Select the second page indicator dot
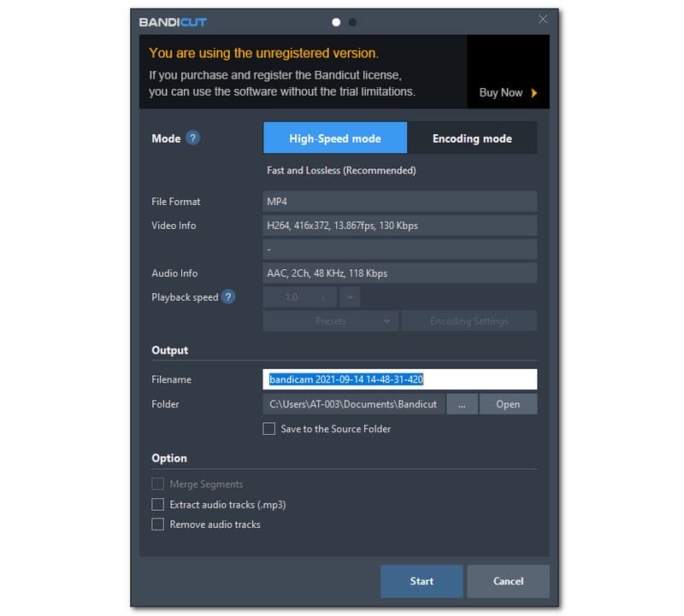This screenshot has height=616, width=684. point(352,22)
